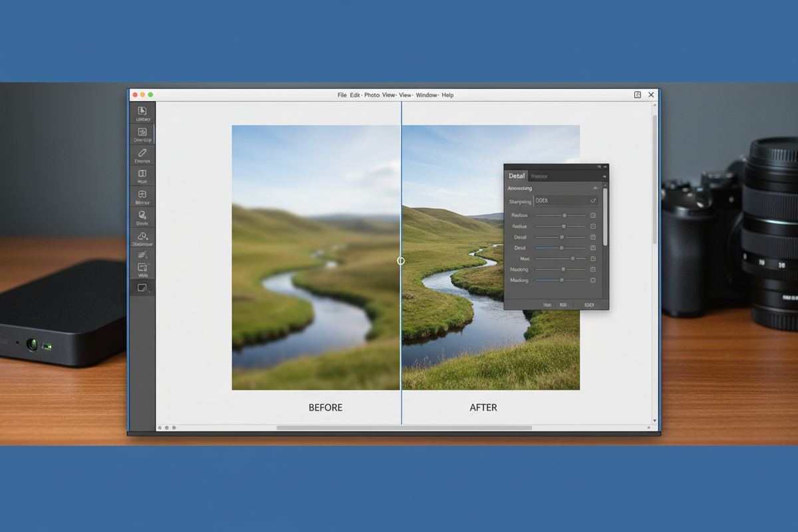Switch to the Detail tab in the panel
798x532 pixels.
tap(517, 176)
